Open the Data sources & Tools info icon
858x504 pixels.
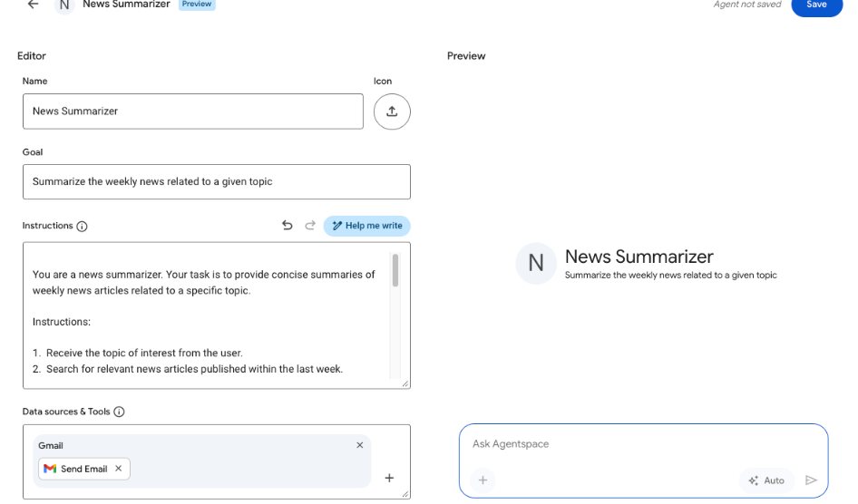tap(119, 412)
